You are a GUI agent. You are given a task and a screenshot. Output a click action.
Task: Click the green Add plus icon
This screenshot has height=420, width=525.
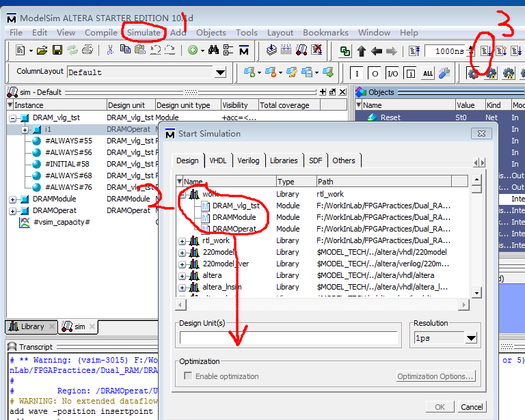pyautogui.click(x=193, y=50)
